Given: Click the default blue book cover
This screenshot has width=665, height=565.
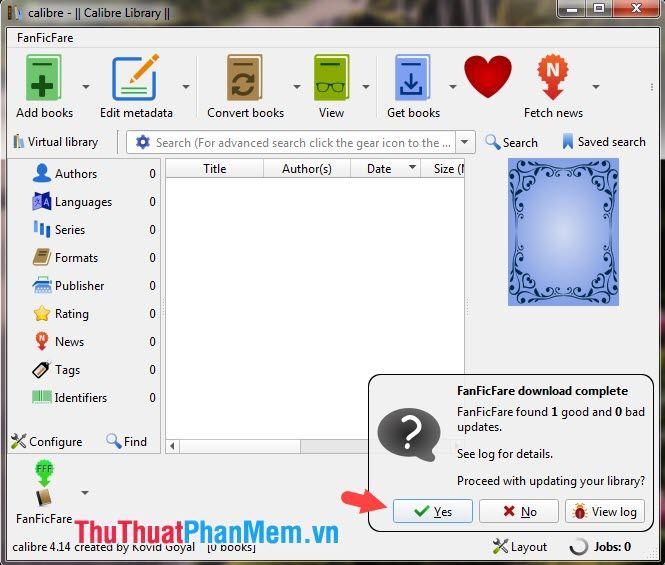Looking at the screenshot, I should [x=563, y=232].
